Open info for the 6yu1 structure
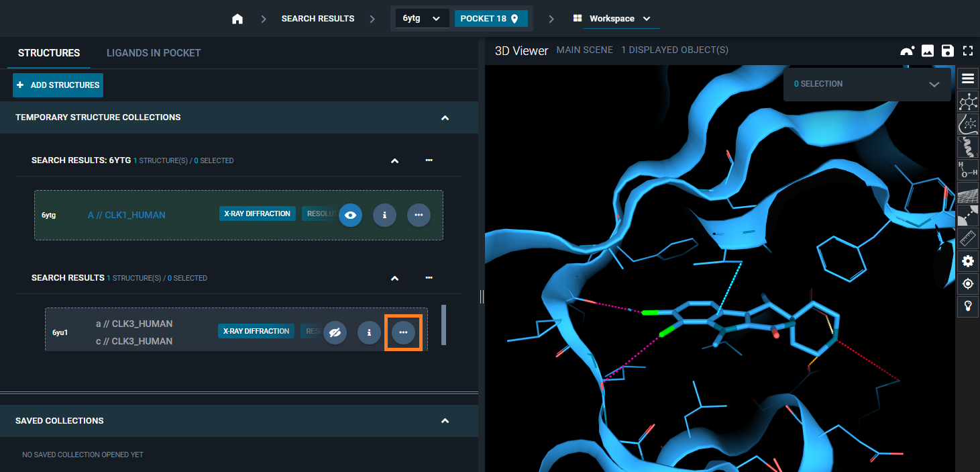 coord(369,332)
